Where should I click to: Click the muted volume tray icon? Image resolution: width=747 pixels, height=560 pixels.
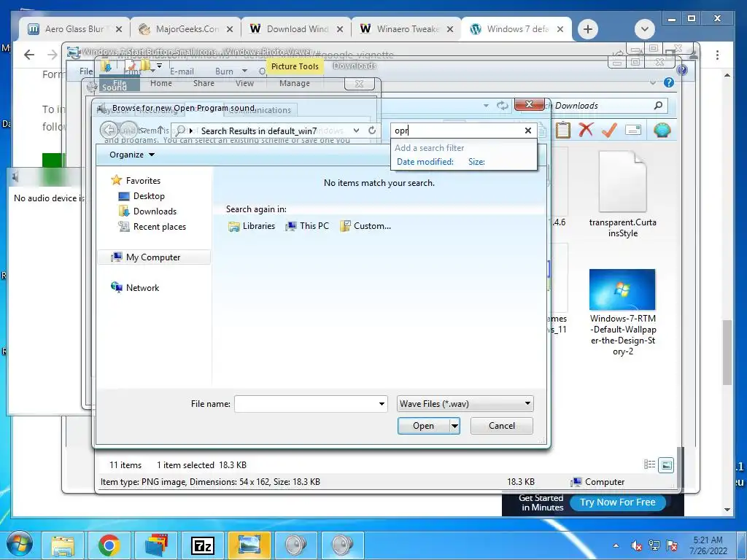tap(636, 545)
